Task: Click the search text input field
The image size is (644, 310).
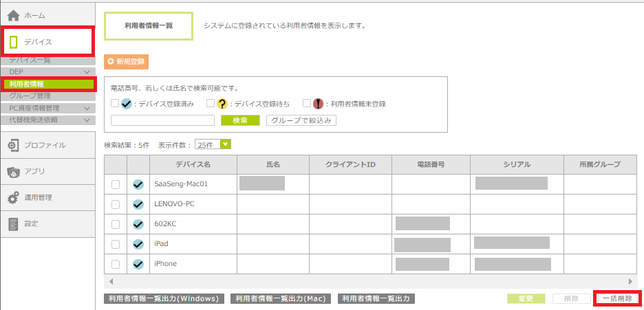Action: [162, 120]
